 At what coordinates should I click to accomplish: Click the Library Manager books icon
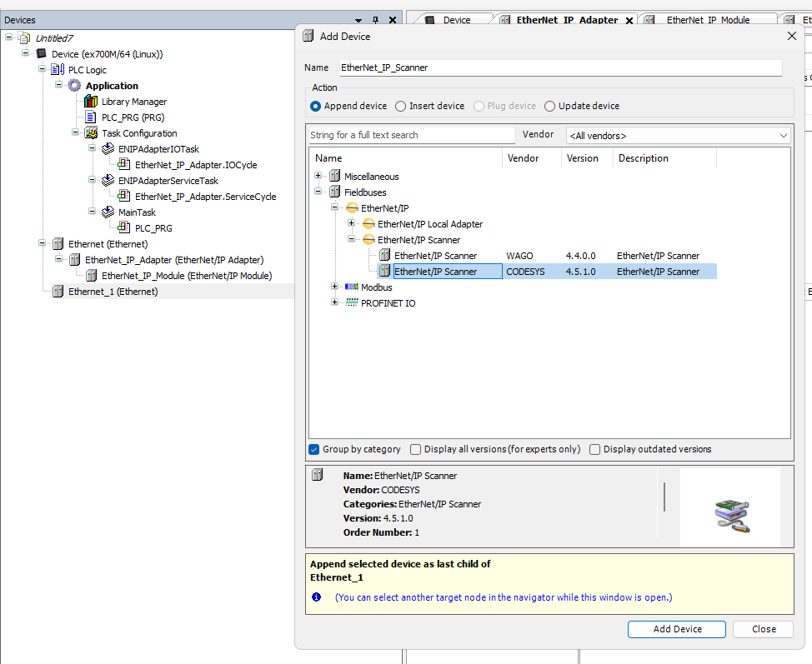point(91,102)
